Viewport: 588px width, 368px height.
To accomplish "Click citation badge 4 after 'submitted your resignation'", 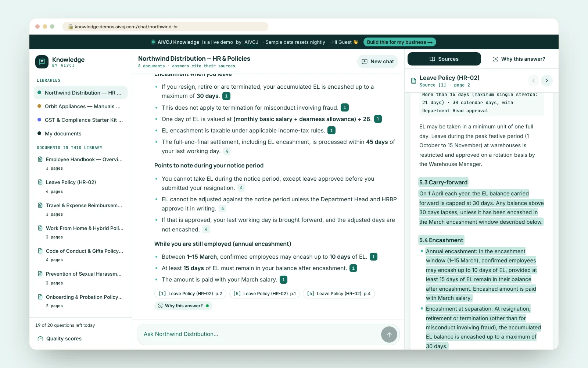I will 241,188.
